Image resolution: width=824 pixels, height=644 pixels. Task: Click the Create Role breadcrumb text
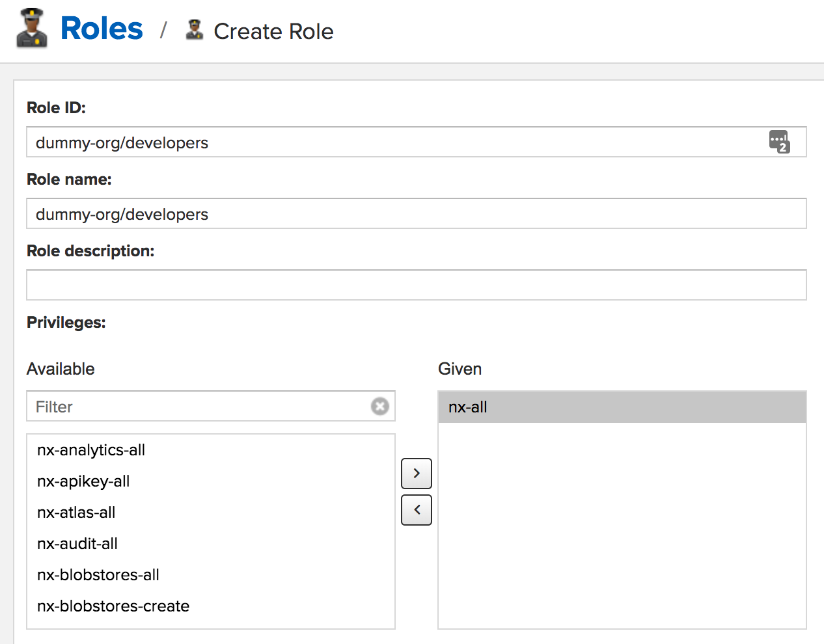(273, 31)
